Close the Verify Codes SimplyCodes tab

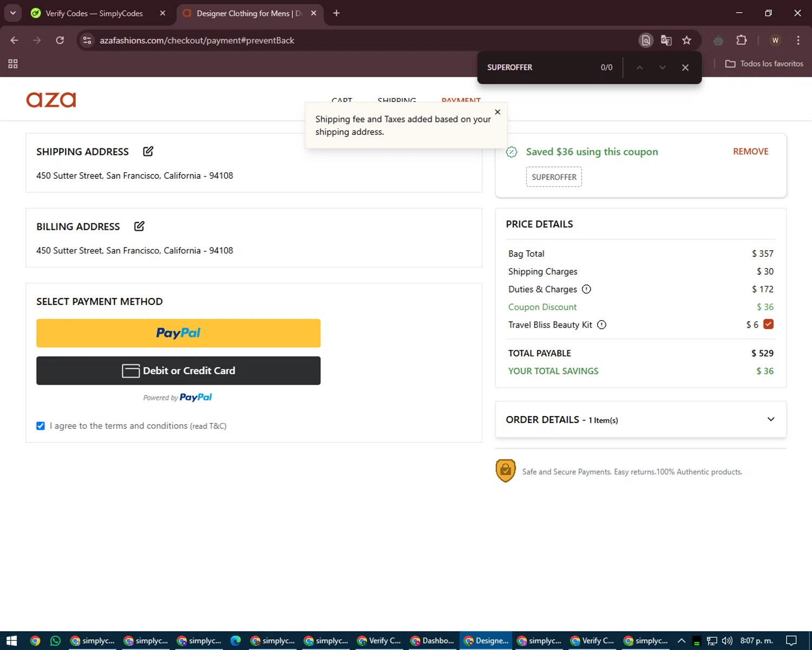[x=162, y=13]
